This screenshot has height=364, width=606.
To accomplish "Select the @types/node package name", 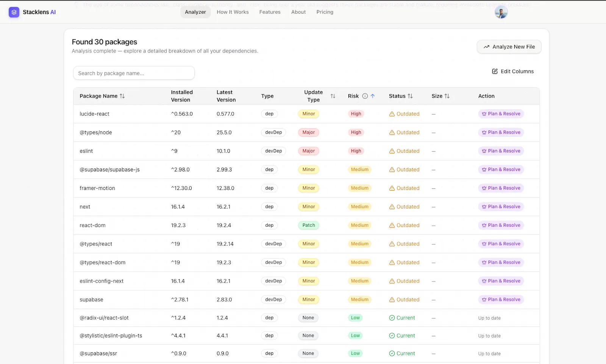I will pos(96,132).
